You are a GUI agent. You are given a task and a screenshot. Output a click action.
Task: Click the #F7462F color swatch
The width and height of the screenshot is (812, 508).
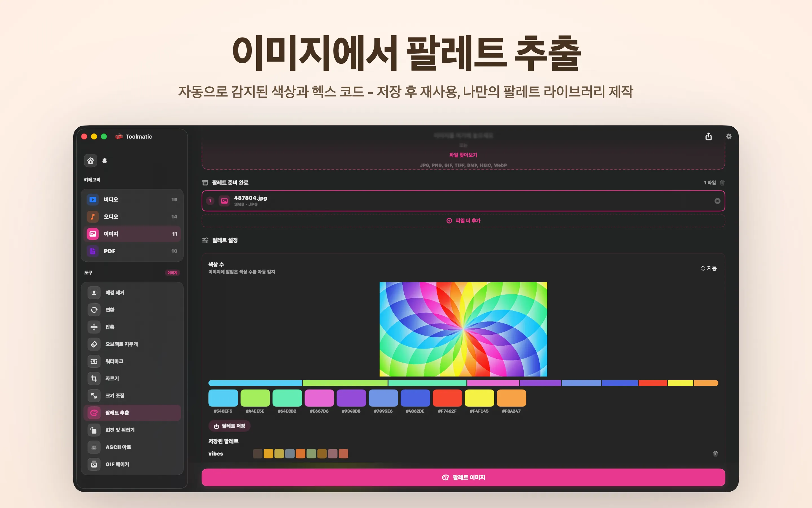tap(447, 398)
